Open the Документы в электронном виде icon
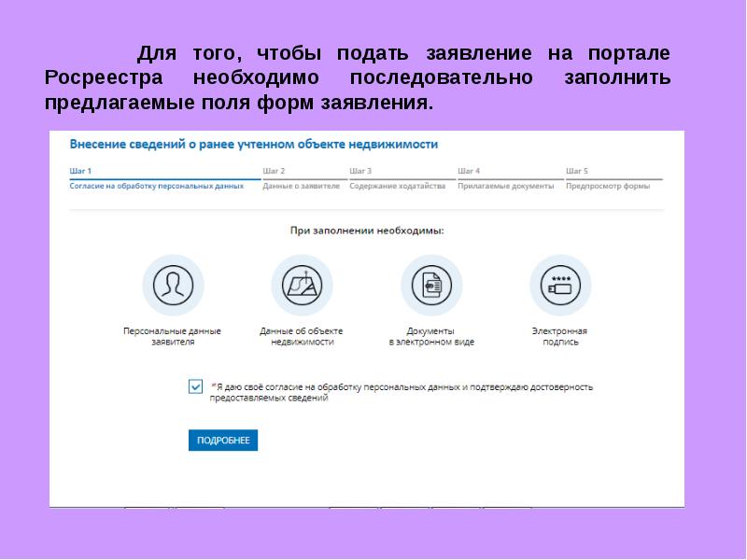747x560 pixels. 430,285
